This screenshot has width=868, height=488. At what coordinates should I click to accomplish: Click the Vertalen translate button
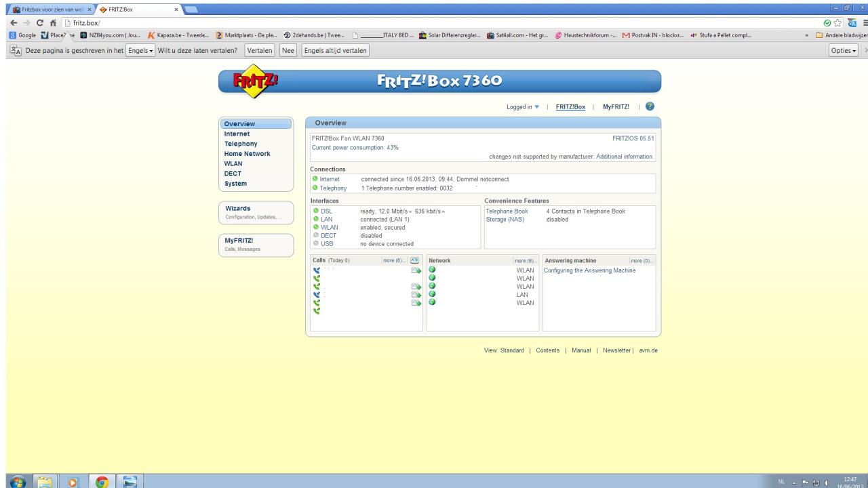point(260,51)
